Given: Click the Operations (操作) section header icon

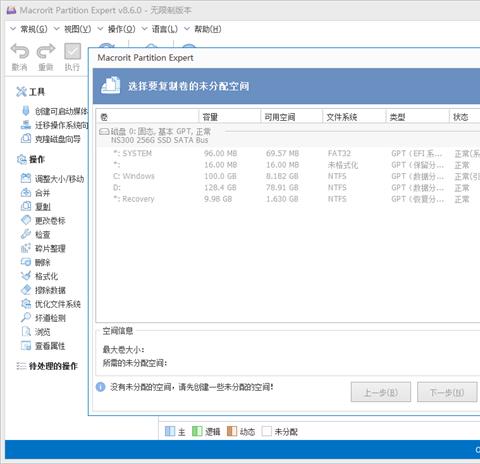Looking at the screenshot, I should (x=21, y=159).
